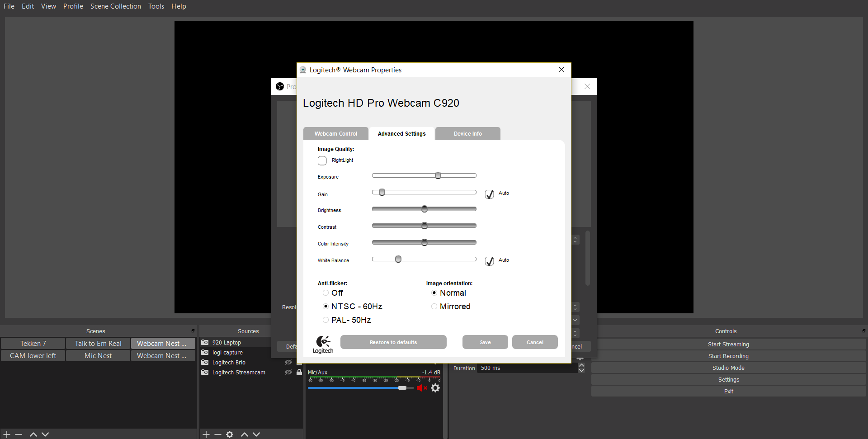Open the Help menu
Screen dimensions: 868x439
[x=179, y=6]
